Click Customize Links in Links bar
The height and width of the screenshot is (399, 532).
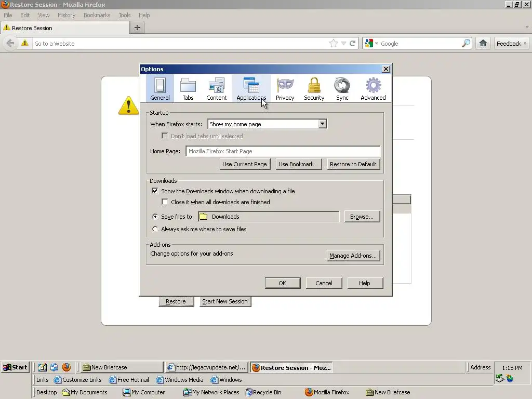coord(78,380)
